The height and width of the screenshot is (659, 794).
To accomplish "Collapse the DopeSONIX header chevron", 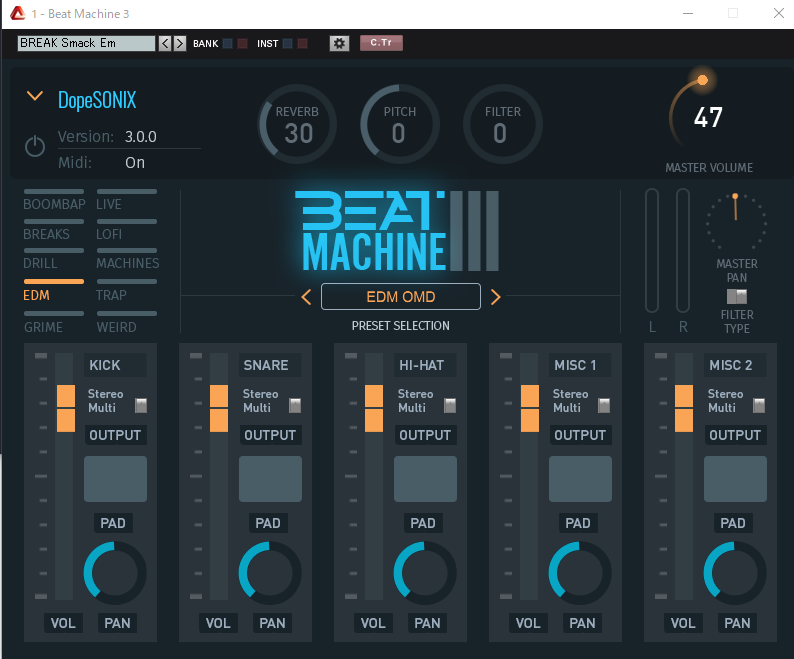I will pyautogui.click(x=34, y=96).
